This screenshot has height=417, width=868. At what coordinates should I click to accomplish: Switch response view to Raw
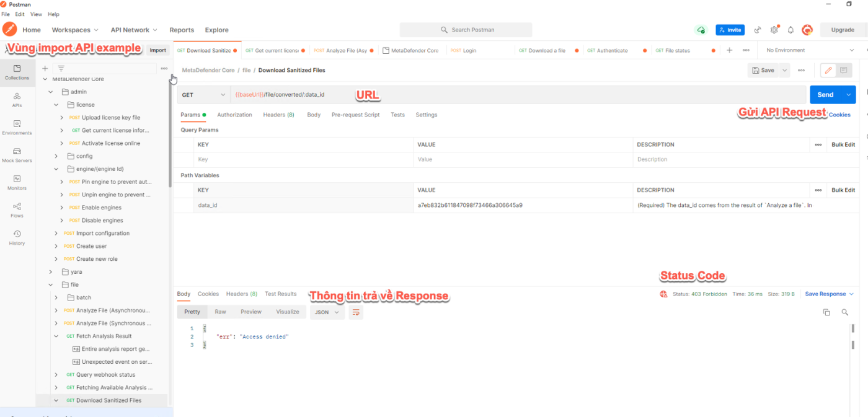(x=220, y=312)
